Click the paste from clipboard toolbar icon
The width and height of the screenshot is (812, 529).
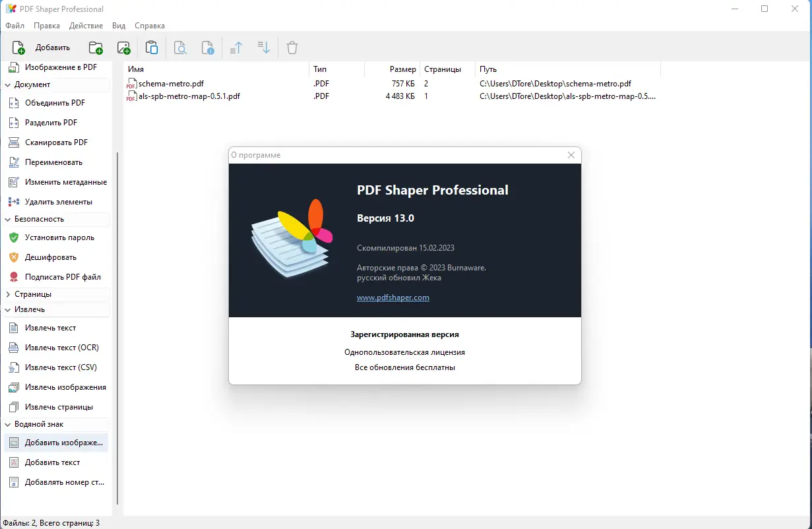[151, 47]
